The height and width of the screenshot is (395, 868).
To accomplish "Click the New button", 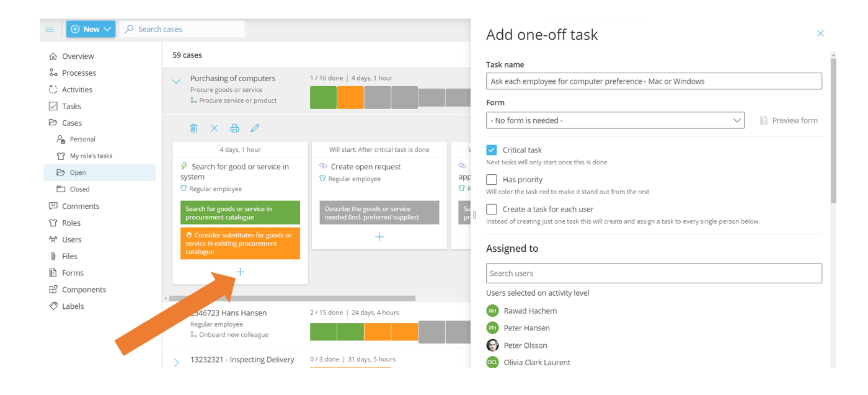I will click(91, 29).
